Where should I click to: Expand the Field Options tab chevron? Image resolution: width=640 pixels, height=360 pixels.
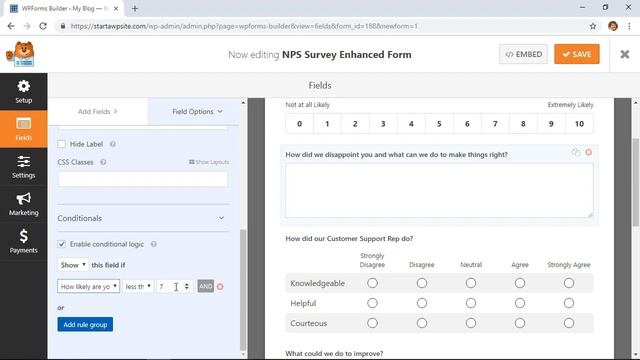pyautogui.click(x=220, y=111)
